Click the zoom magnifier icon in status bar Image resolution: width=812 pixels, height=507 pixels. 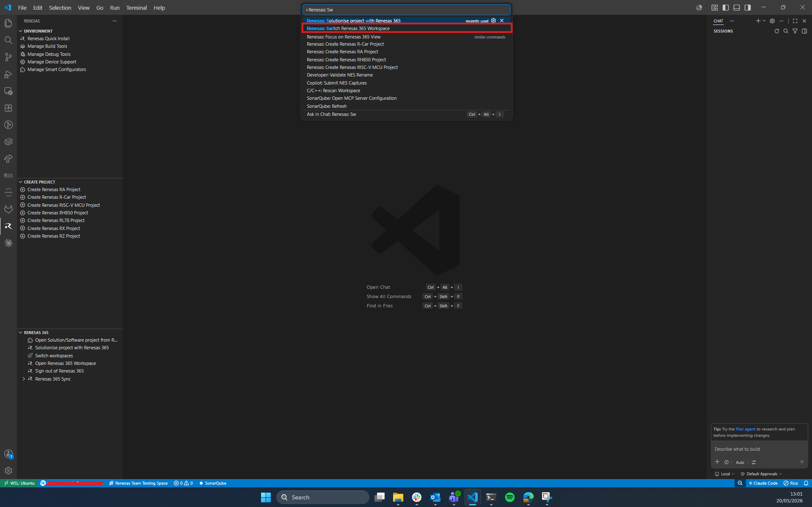740,483
